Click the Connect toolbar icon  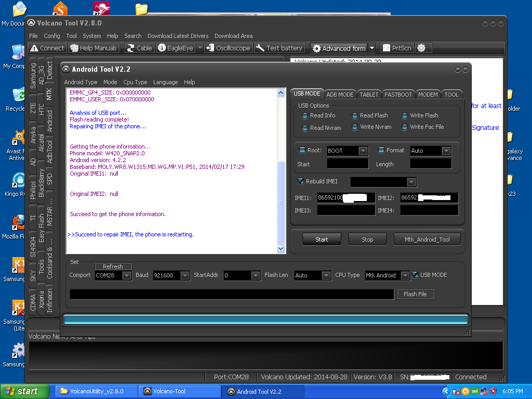(x=47, y=48)
